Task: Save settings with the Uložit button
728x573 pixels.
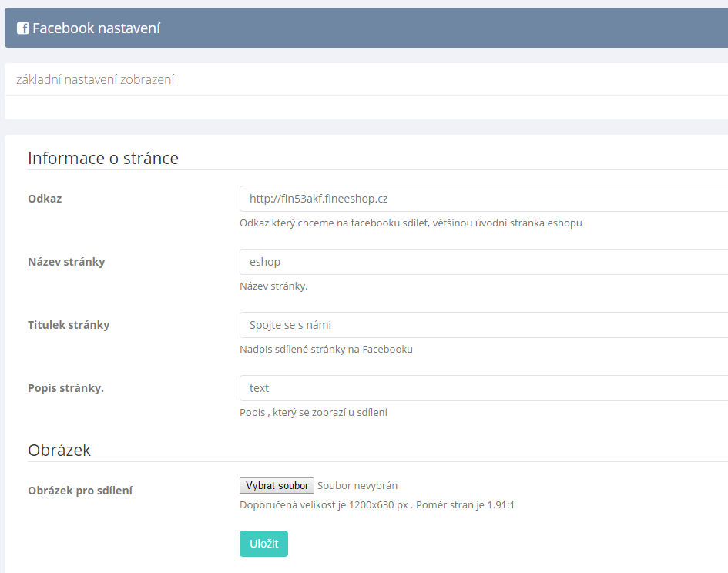Action: tap(263, 544)
